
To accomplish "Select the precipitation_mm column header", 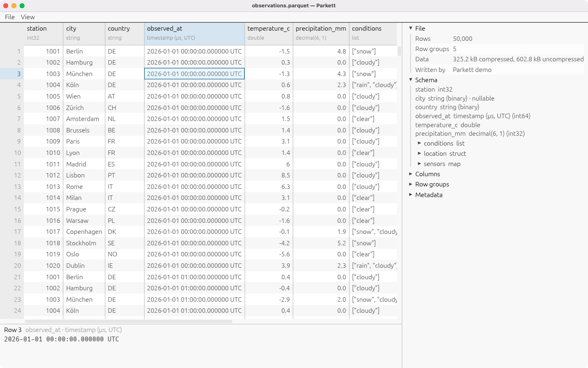I will pos(321,34).
